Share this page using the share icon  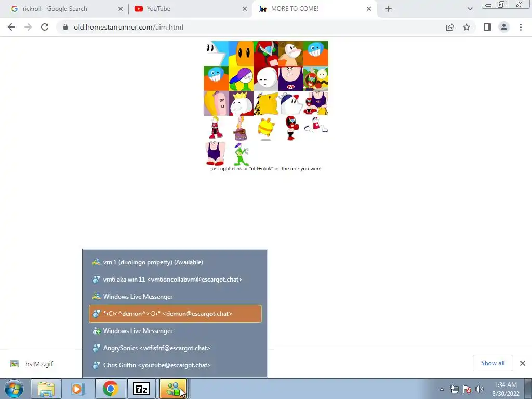point(450,27)
